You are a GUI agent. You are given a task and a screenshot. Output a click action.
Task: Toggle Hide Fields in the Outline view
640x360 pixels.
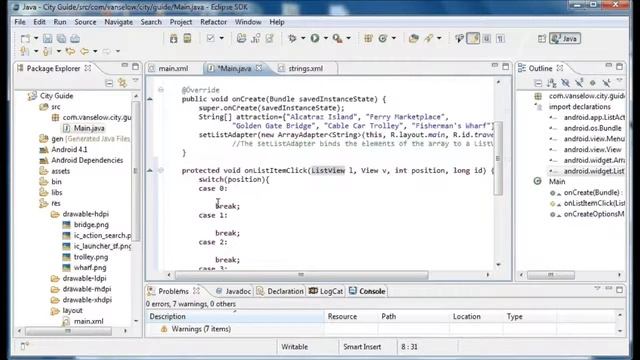click(x=565, y=83)
